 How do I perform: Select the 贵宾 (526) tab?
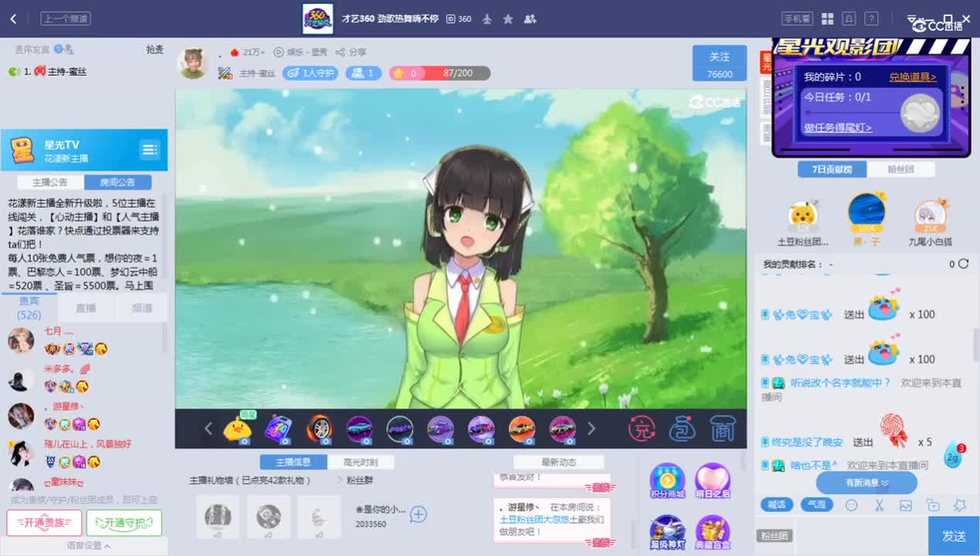(29, 308)
